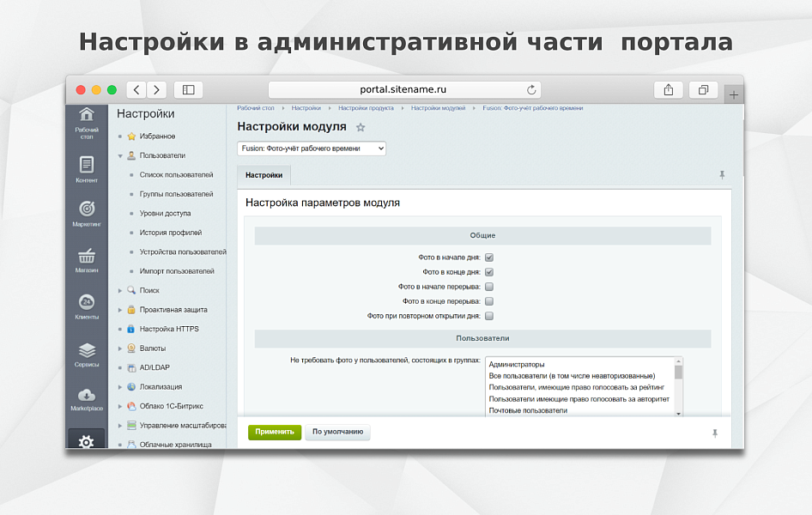
Task: Open the Контент section icon
Action: coord(87,165)
